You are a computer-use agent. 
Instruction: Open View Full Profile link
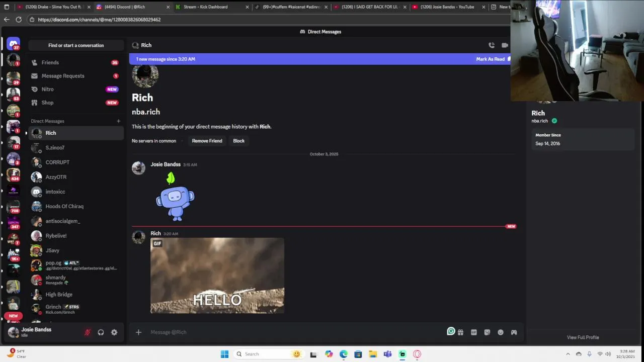[583, 337]
